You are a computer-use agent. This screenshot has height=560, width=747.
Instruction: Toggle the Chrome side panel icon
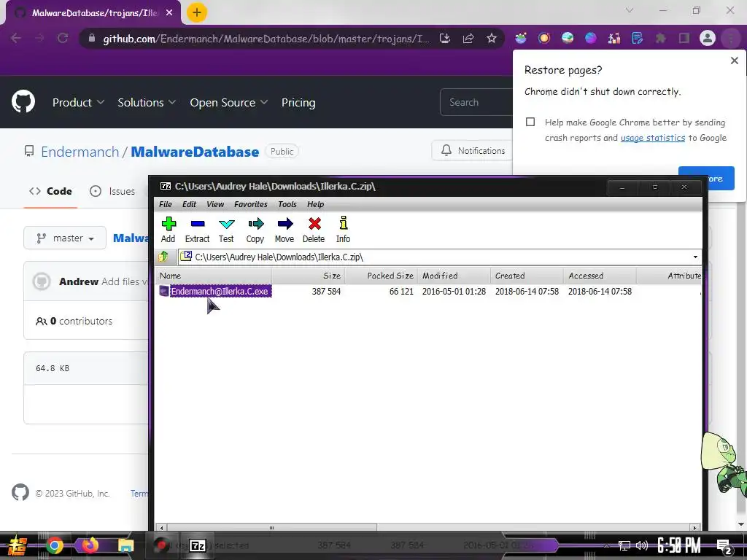684,38
